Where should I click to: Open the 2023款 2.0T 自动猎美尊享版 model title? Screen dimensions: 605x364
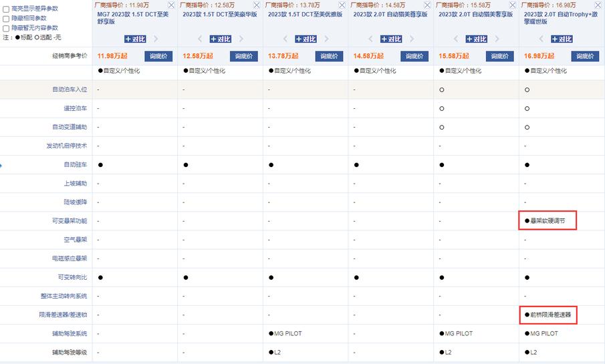pyautogui.click(x=390, y=14)
